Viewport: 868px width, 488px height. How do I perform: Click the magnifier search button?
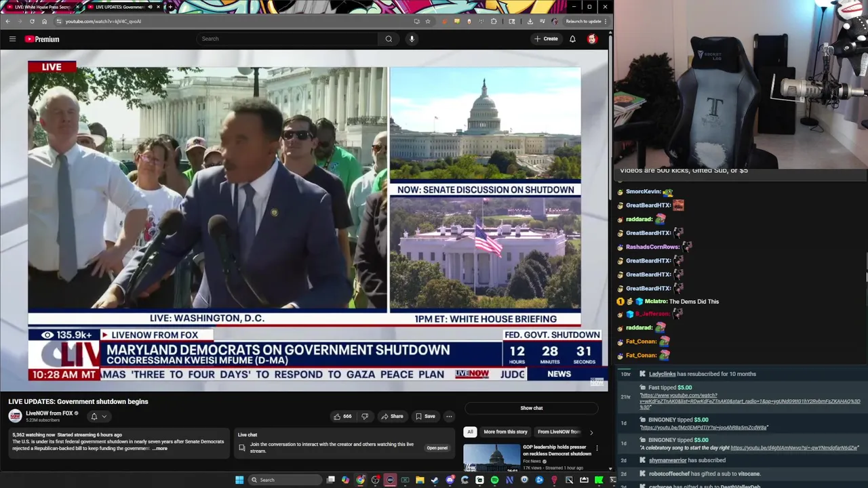(x=389, y=39)
